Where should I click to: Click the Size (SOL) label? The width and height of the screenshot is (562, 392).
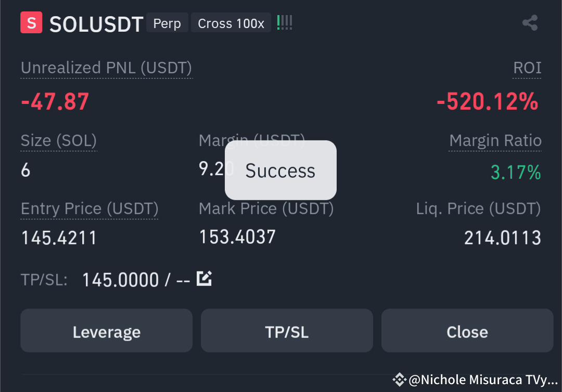pyautogui.click(x=58, y=140)
